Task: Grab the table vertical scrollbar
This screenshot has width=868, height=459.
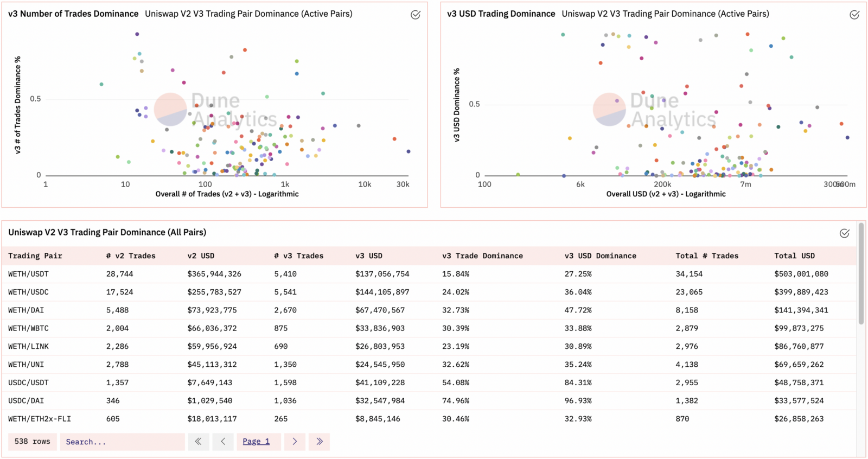Action: [861, 273]
